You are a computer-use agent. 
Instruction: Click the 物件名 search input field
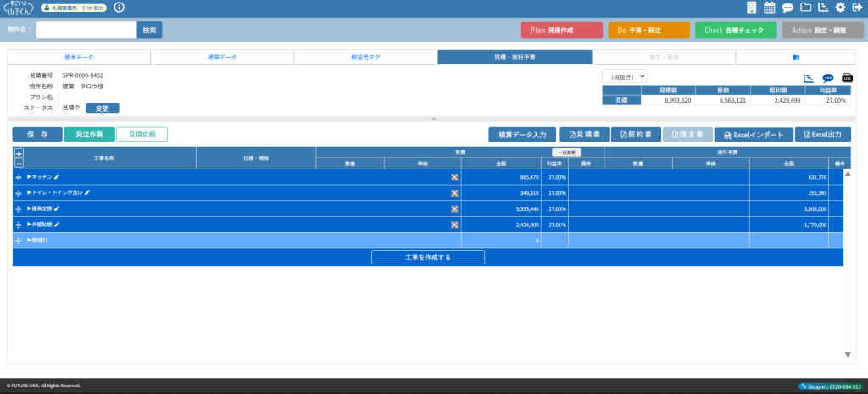click(x=86, y=30)
